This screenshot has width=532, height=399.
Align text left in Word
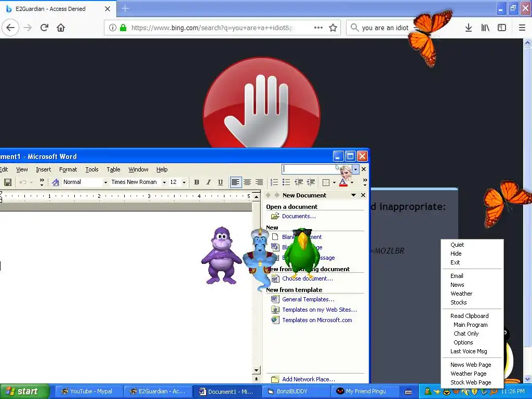[235, 182]
